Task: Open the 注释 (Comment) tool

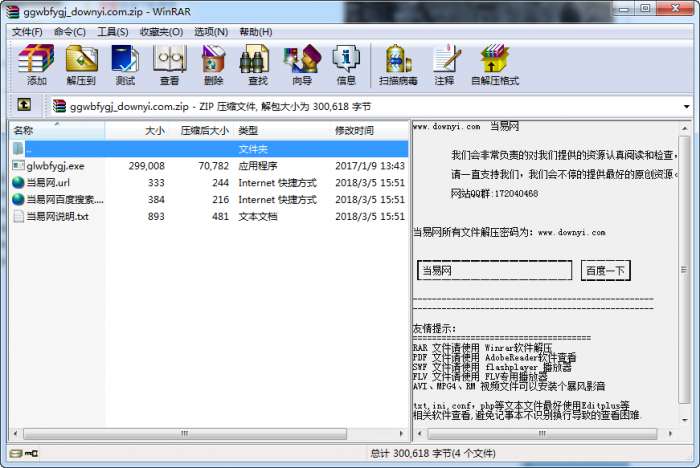Action: coord(445,65)
